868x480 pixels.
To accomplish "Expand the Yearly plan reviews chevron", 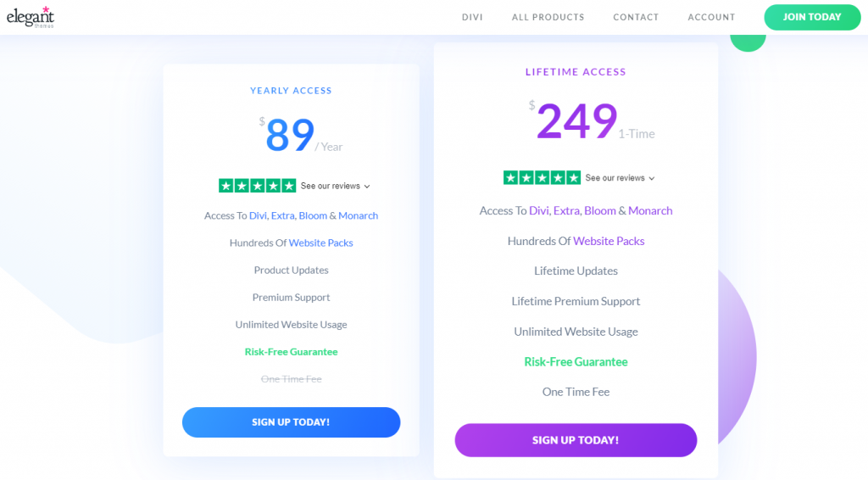I will pyautogui.click(x=367, y=187).
